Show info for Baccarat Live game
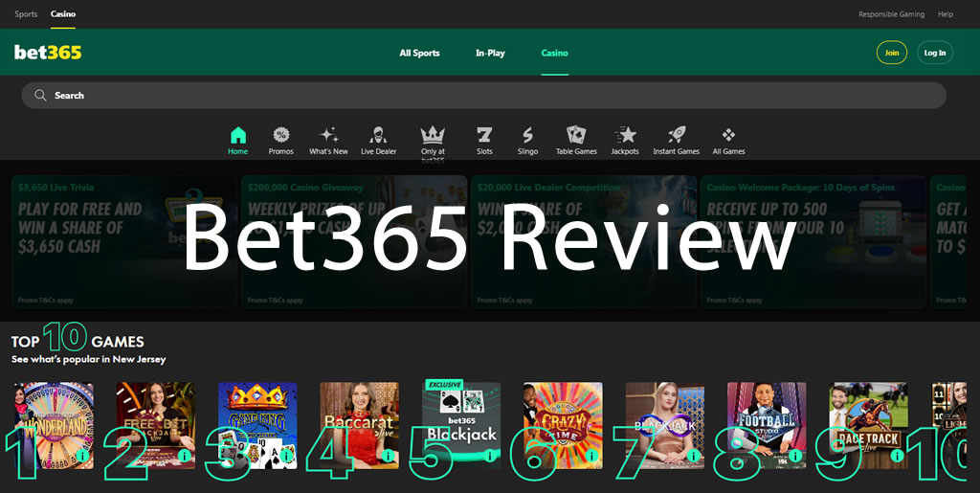The image size is (980, 493). tap(388, 456)
